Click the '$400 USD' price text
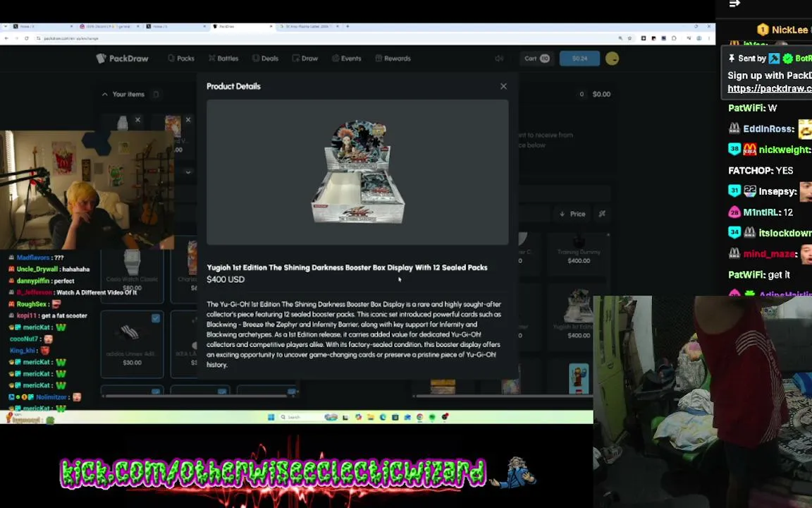 pyautogui.click(x=226, y=279)
